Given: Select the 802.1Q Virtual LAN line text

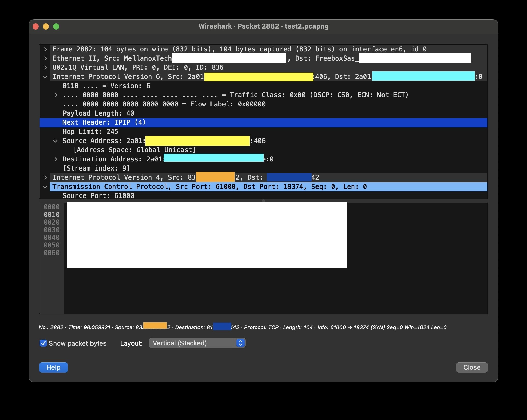Looking at the screenshot, I should pyautogui.click(x=138, y=67).
